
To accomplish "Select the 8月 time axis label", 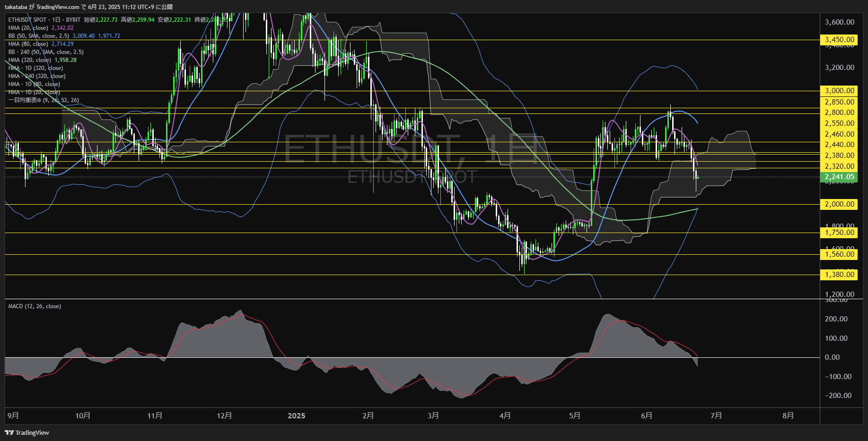I will [788, 415].
